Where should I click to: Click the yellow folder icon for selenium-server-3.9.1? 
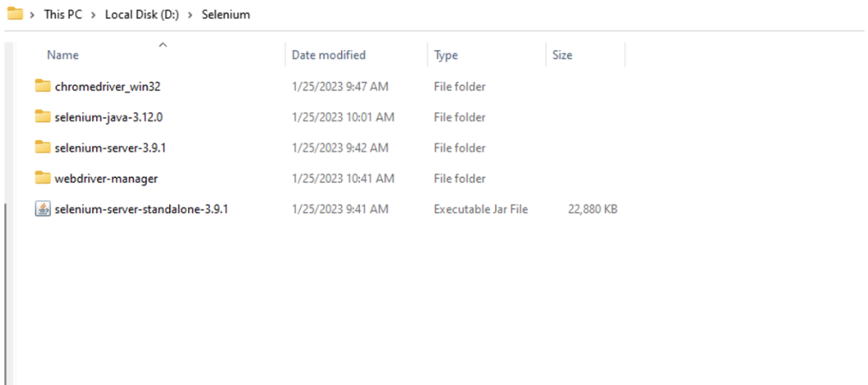tap(44, 148)
